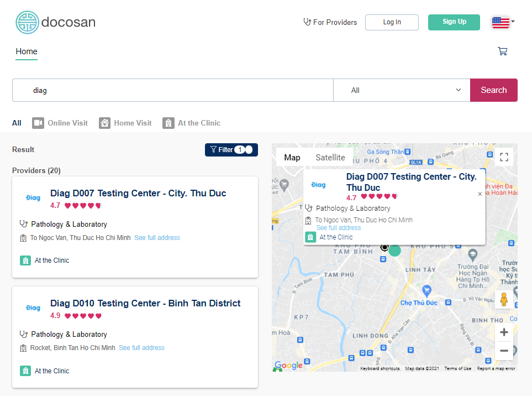The width and height of the screenshot is (532, 396).
Task: Go to the Home tab
Action: click(27, 51)
